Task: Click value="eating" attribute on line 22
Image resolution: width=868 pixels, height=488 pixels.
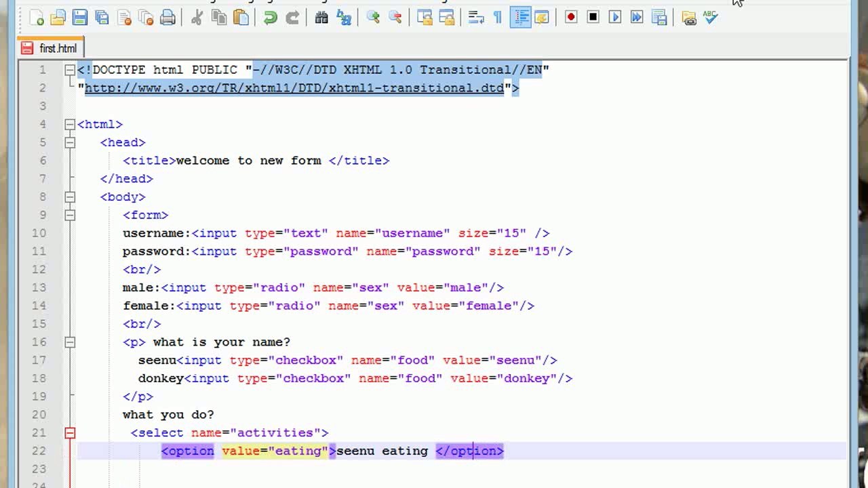Action: [275, 451]
